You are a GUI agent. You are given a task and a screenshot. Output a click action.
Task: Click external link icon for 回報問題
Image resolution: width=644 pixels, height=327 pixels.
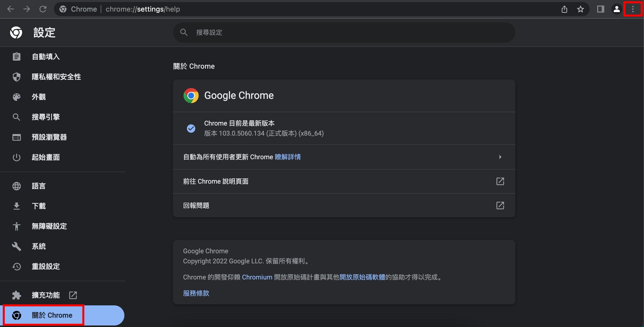point(500,206)
